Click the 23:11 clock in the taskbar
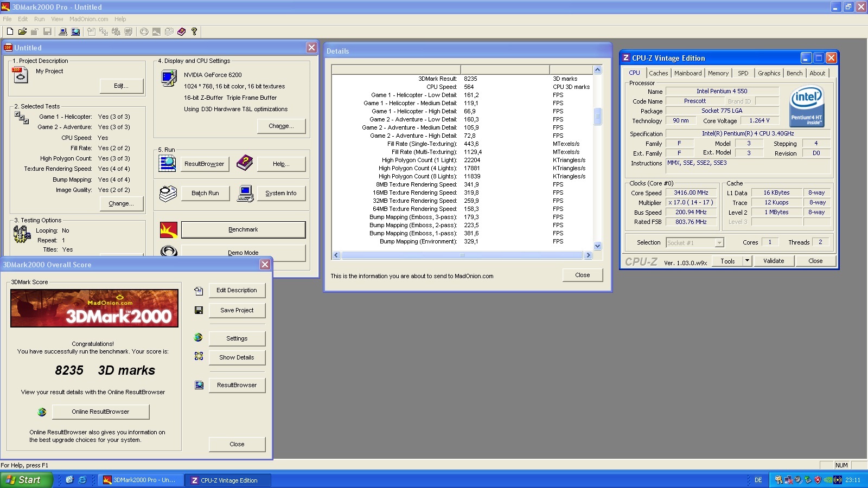 (x=853, y=480)
